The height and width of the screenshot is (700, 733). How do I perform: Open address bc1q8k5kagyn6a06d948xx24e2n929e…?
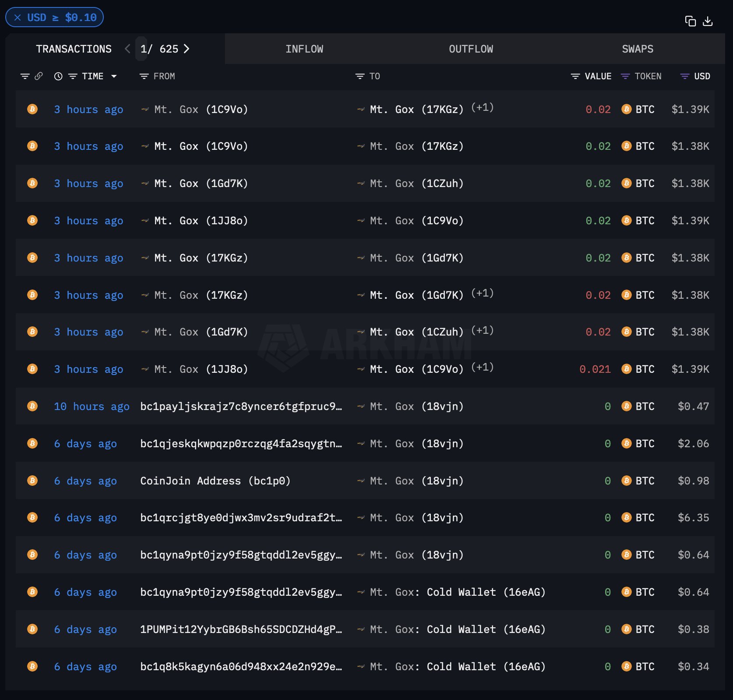point(241,667)
